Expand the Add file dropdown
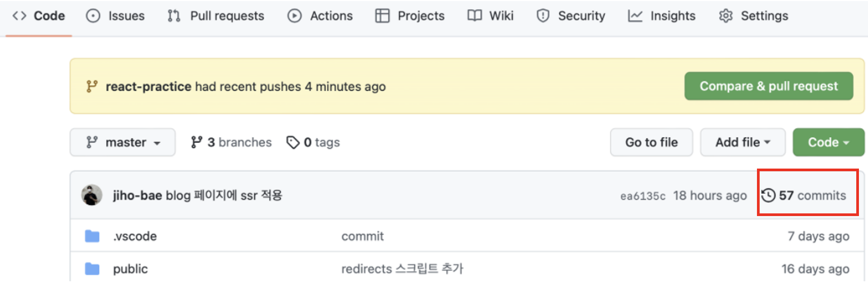This screenshot has height=287, width=868. click(x=743, y=142)
